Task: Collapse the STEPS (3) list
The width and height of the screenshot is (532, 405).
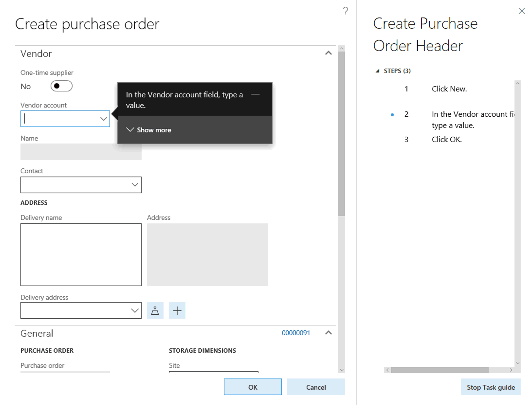Action: pos(377,71)
